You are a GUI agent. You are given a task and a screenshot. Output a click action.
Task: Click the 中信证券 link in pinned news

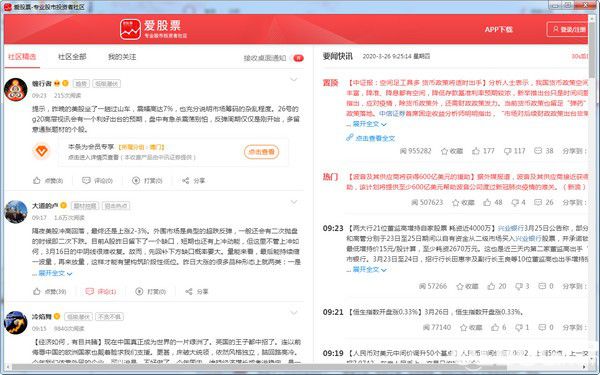click(x=392, y=114)
